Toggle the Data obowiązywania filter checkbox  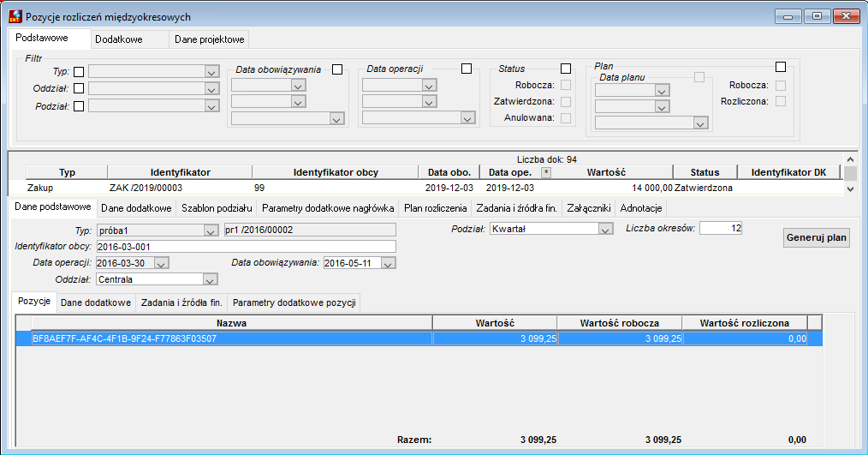coord(337,69)
